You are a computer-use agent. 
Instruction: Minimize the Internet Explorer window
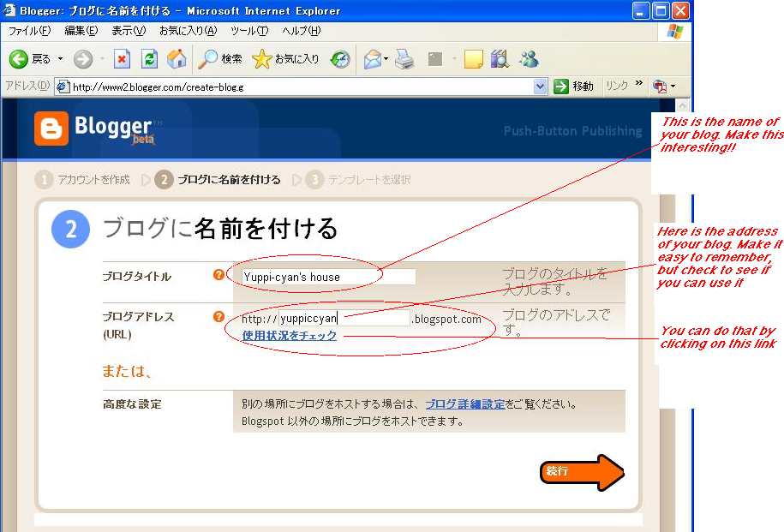click(641, 10)
